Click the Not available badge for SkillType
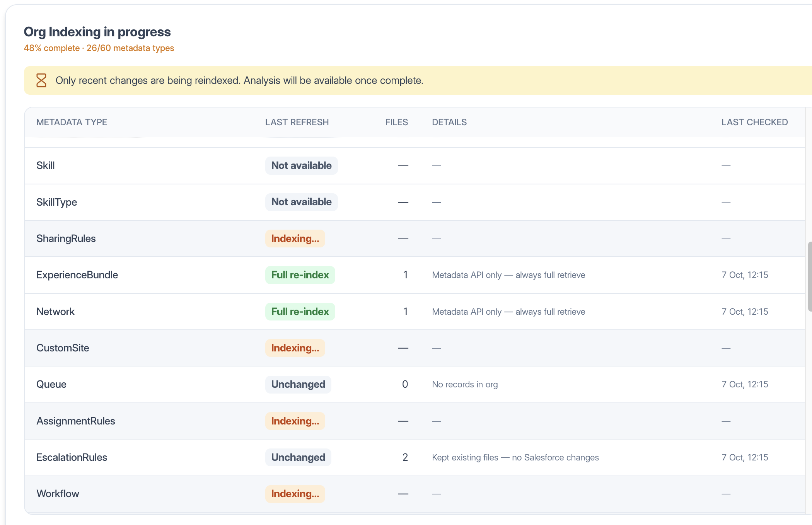Viewport: 812px width, 525px height. coord(302,202)
